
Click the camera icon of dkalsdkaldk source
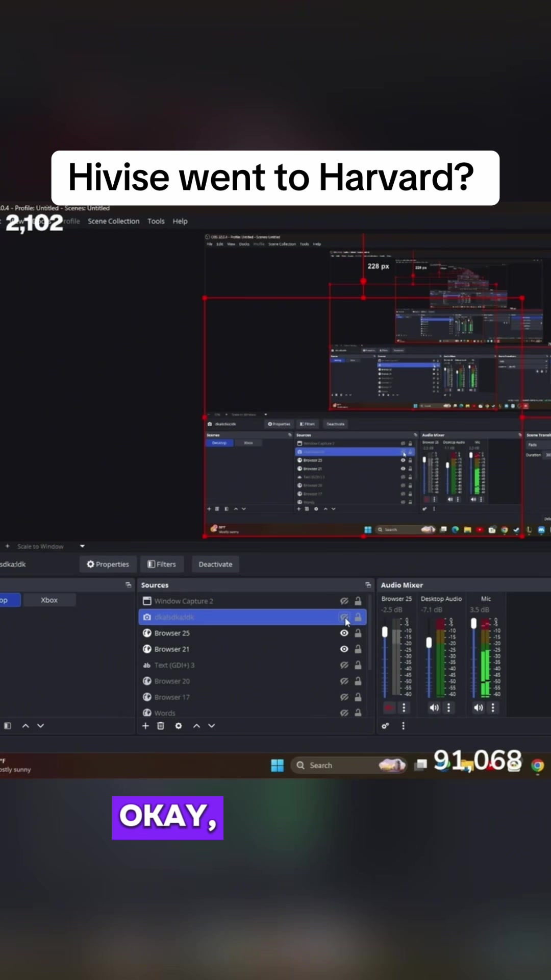[147, 617]
